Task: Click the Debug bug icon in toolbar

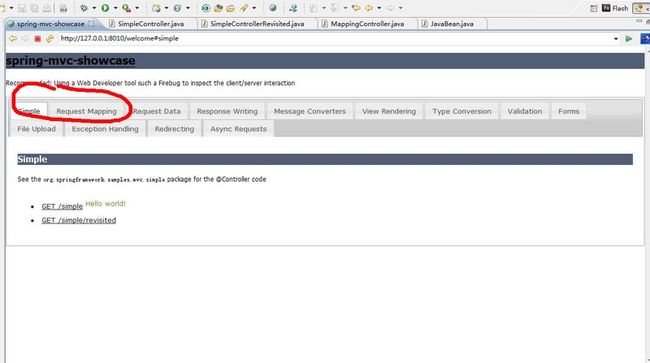Action: (84, 8)
